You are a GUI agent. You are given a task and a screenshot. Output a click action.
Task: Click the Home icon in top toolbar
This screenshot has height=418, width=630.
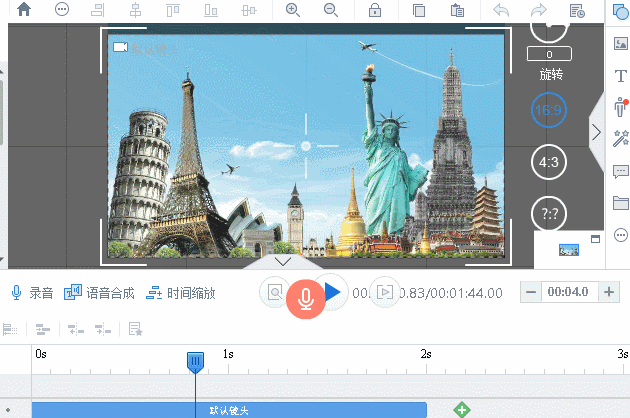[23, 10]
